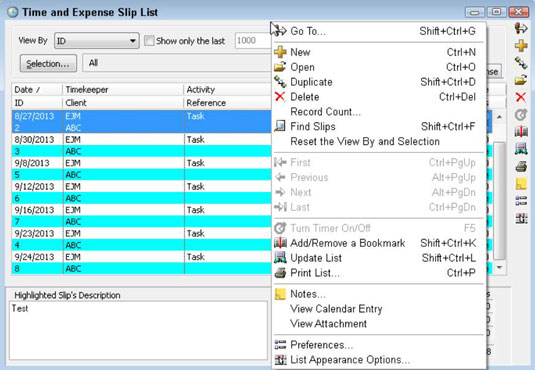
Task: Click the Bookmark icon in right toolbar
Action: tap(521, 132)
